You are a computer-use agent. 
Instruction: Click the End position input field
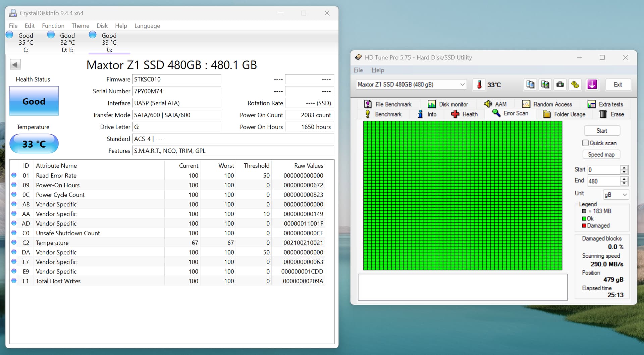(x=603, y=181)
